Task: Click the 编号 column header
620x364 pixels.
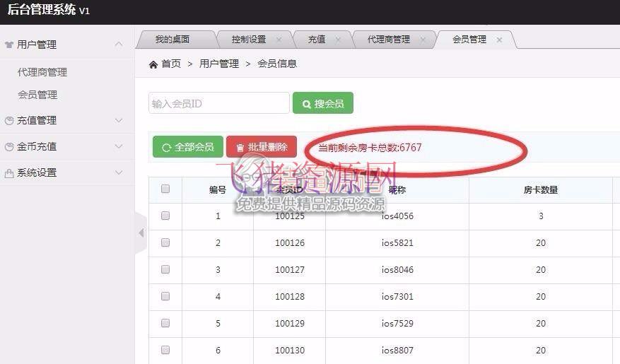Action: pyautogui.click(x=218, y=190)
